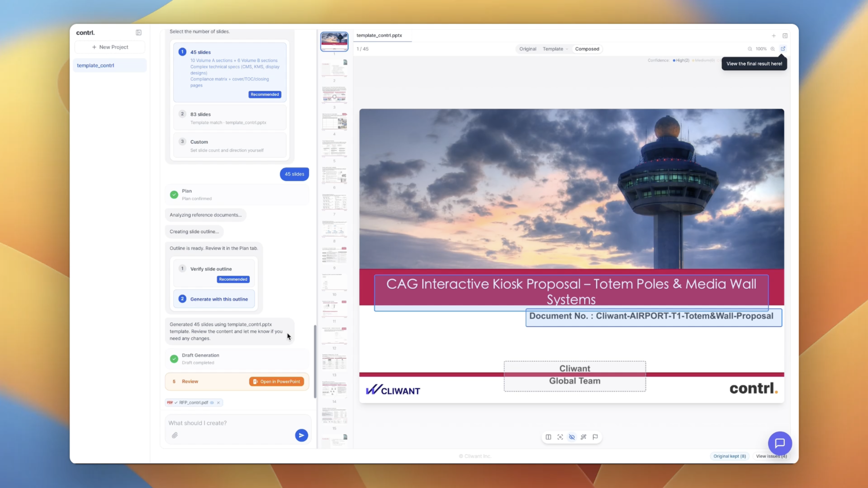The width and height of the screenshot is (868, 488).
Task: Click the flag icon in bottom toolbar
Action: (595, 437)
